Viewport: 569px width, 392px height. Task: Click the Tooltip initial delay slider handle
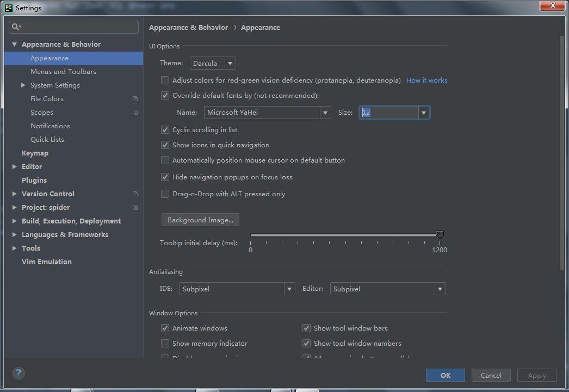(x=440, y=235)
